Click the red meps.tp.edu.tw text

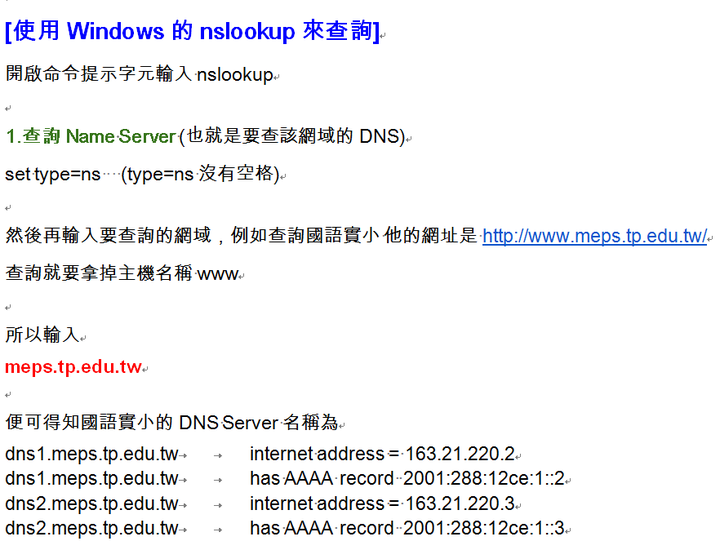click(x=73, y=367)
